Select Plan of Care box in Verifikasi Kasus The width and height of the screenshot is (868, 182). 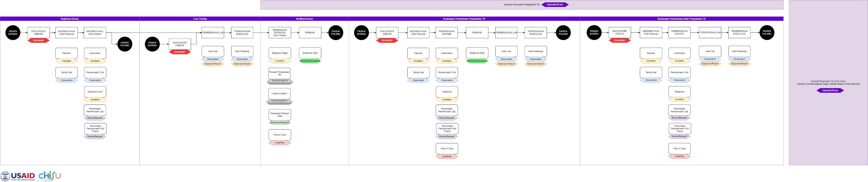pos(280,135)
